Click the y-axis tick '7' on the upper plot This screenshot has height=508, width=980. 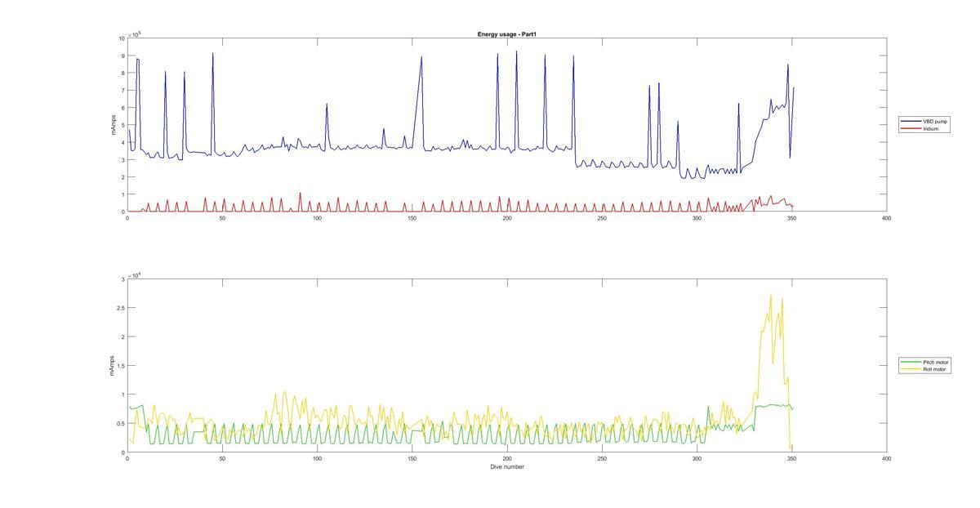(122, 91)
